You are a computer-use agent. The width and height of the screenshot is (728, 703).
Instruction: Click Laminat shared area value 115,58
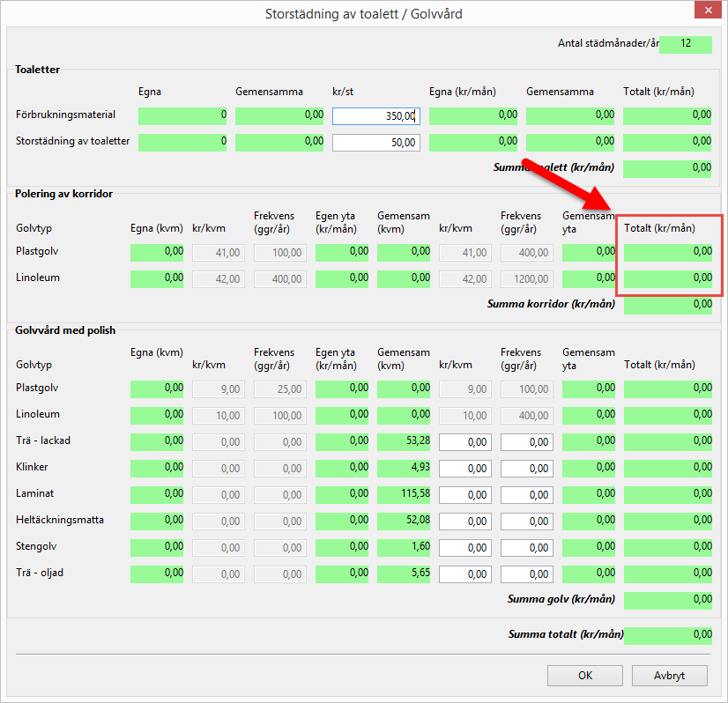tap(404, 494)
